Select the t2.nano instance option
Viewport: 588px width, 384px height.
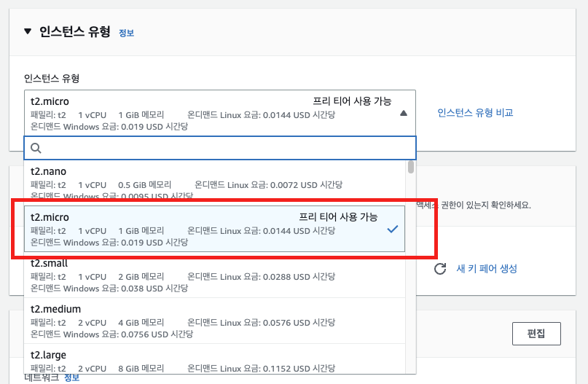(214, 183)
